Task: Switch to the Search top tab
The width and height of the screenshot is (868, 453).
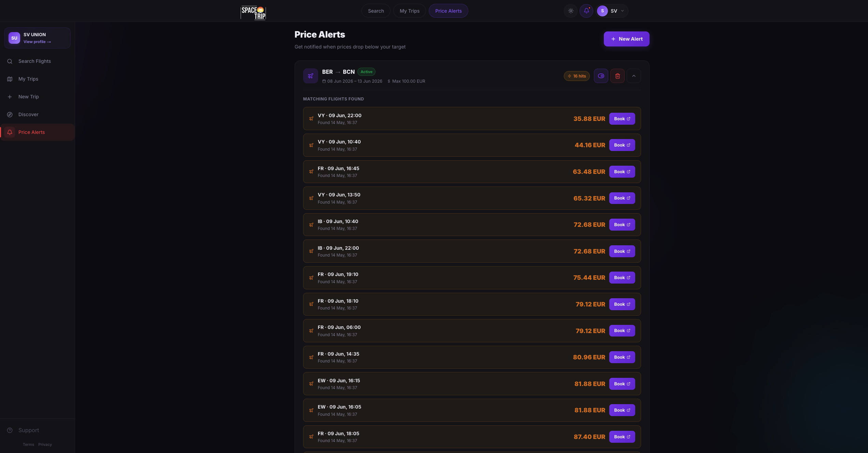Action: [376, 11]
